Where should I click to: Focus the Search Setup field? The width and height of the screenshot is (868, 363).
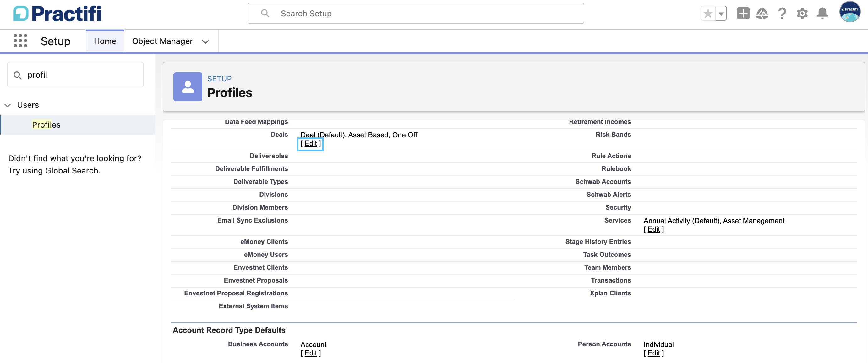416,13
